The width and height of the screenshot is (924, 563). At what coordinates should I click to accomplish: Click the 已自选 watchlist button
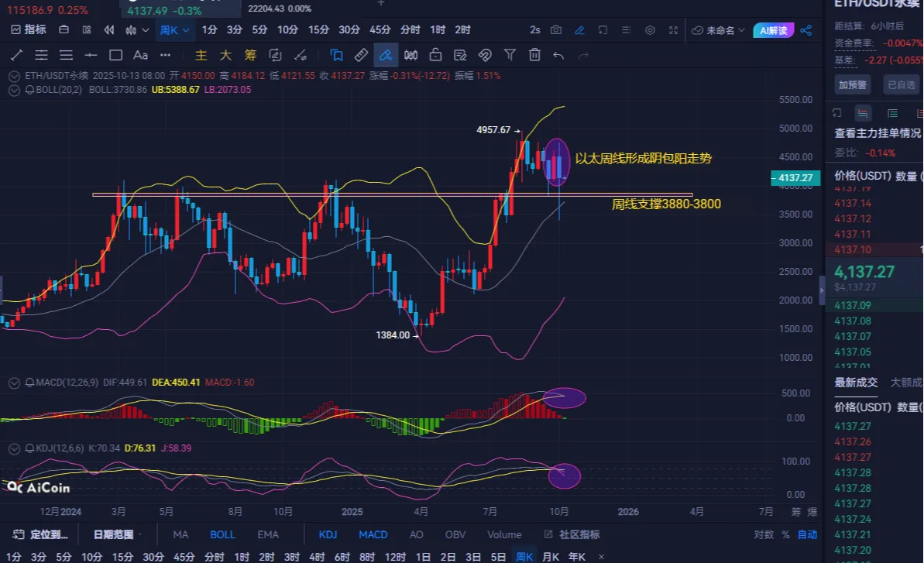[902, 85]
